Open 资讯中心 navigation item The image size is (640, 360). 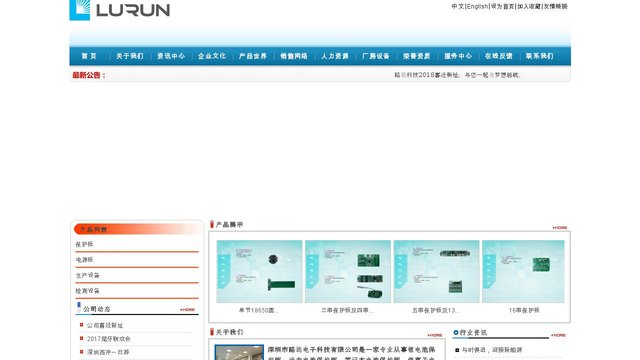pos(171,56)
